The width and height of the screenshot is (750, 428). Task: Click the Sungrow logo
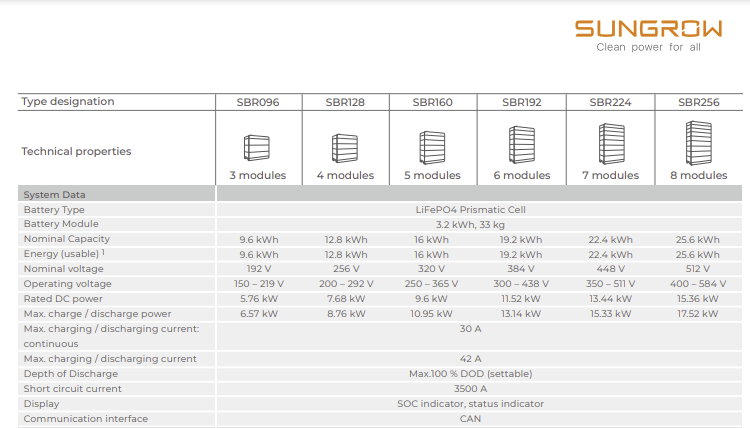click(648, 29)
